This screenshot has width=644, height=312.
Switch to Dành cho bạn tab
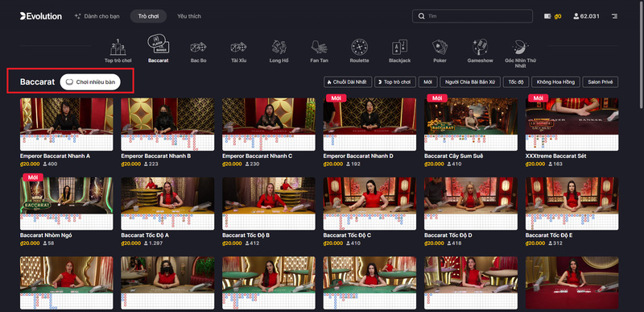[x=97, y=16]
